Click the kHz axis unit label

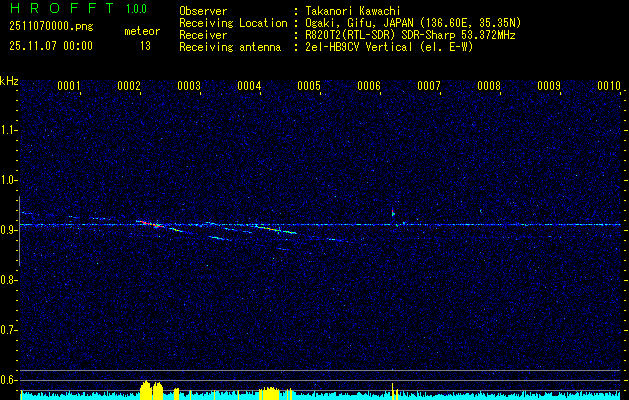(x=9, y=81)
